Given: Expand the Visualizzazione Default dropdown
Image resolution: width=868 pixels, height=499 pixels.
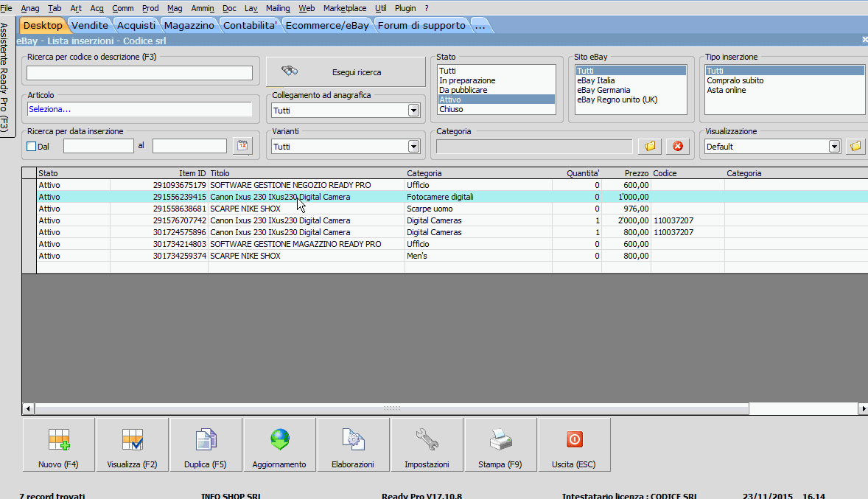Looking at the screenshot, I should pos(834,146).
